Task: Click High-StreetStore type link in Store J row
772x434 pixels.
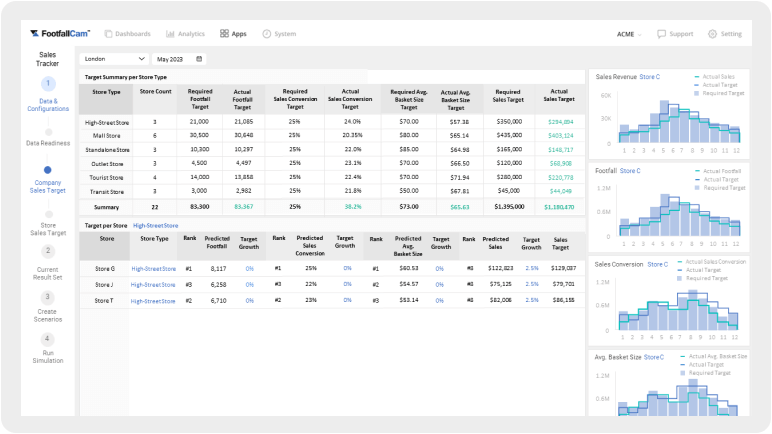Action: 153,285
